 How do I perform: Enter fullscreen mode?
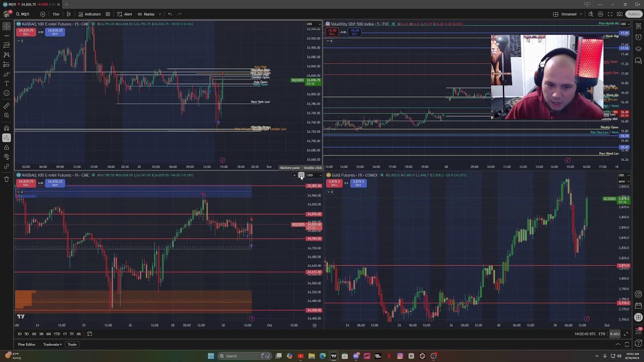pos(610,14)
